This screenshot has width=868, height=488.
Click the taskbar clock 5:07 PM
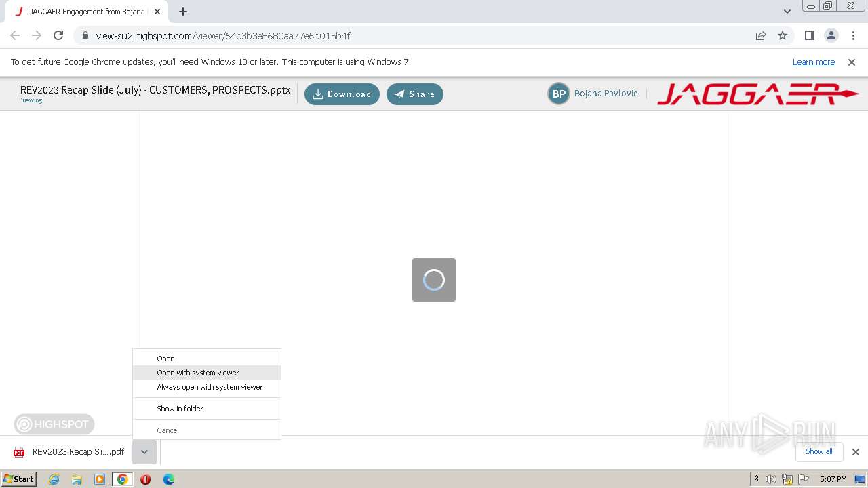[833, 479]
